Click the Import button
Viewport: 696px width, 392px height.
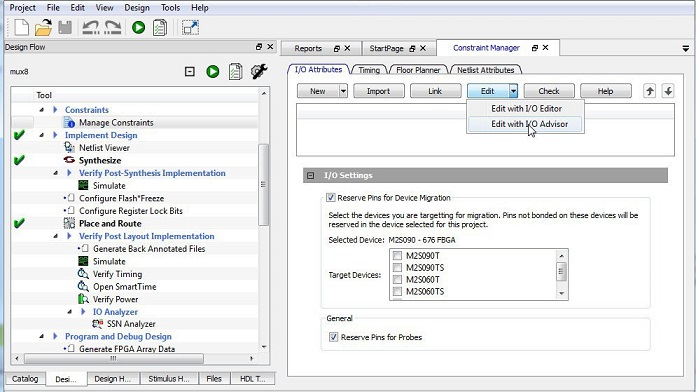(x=379, y=91)
